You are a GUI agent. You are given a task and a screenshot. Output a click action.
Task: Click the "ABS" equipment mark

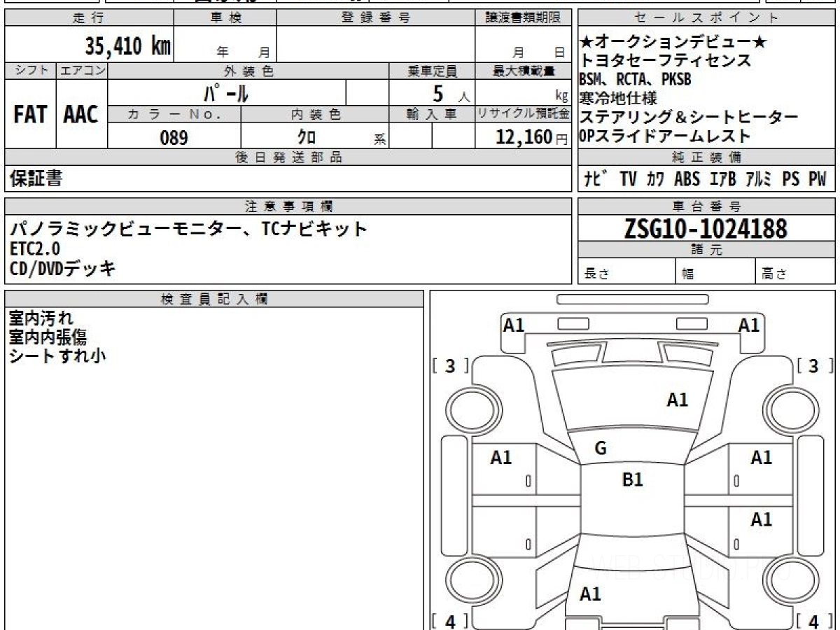point(687,179)
